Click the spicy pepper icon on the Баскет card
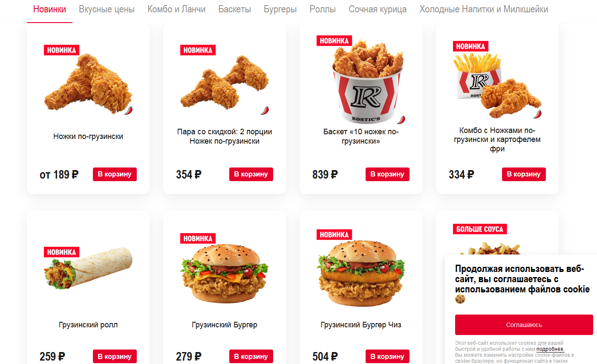Screen dimensions: 597x364 click(x=401, y=120)
